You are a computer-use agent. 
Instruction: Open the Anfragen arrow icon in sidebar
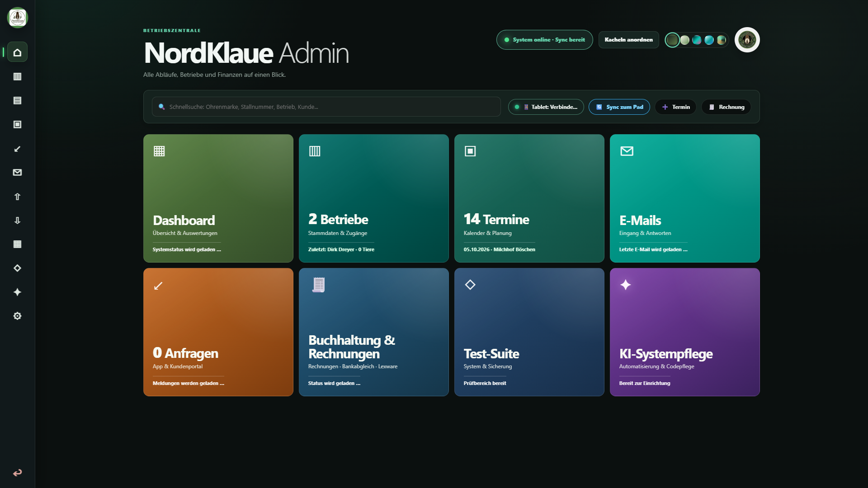(x=17, y=149)
